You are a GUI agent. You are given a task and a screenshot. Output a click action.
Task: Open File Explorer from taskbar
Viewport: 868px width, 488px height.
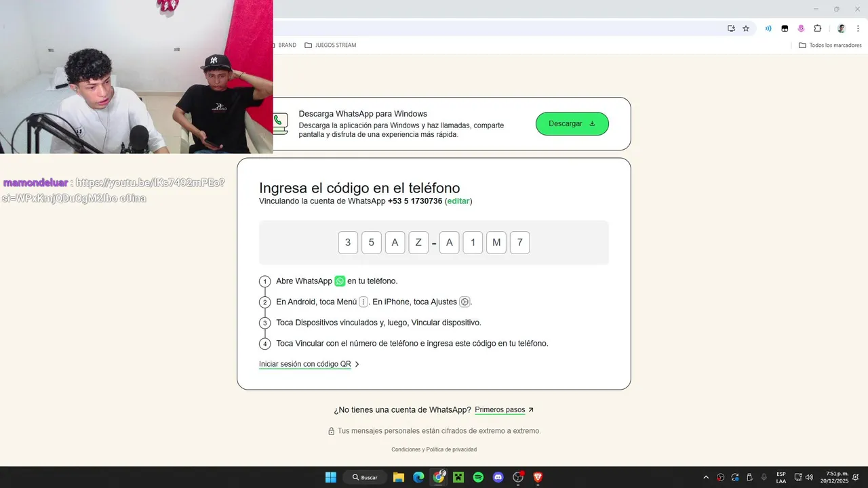point(399,477)
